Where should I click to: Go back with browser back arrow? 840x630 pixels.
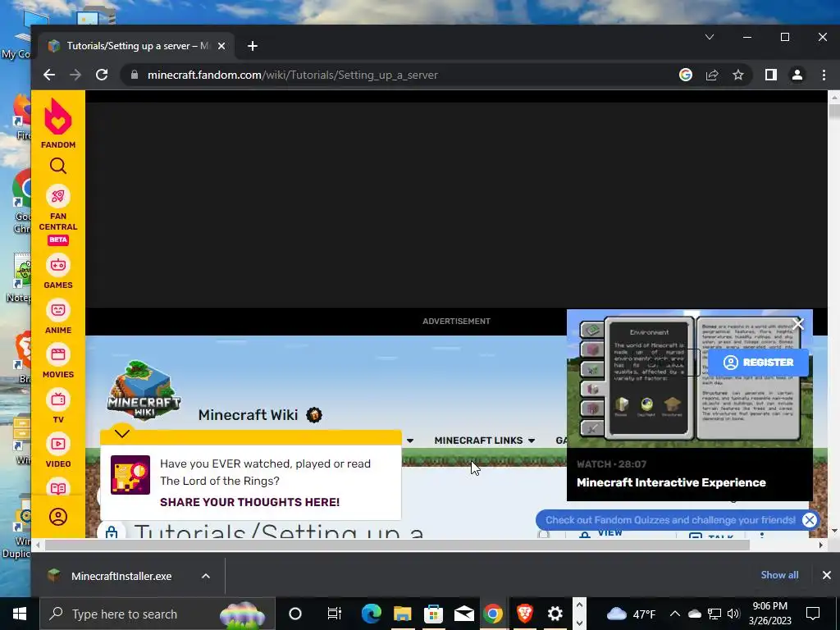point(49,75)
